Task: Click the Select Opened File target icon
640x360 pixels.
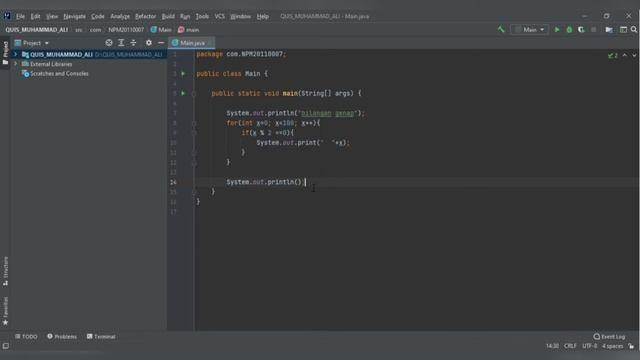Action: (x=109, y=42)
